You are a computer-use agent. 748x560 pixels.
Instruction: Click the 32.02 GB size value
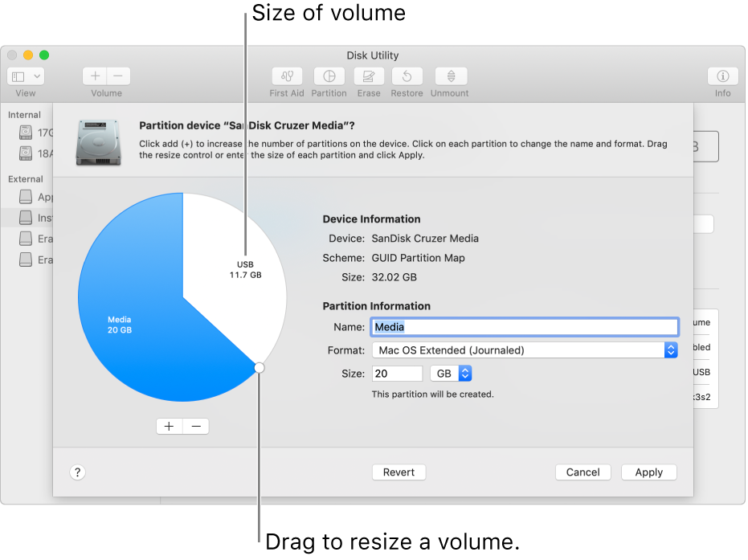pos(394,277)
